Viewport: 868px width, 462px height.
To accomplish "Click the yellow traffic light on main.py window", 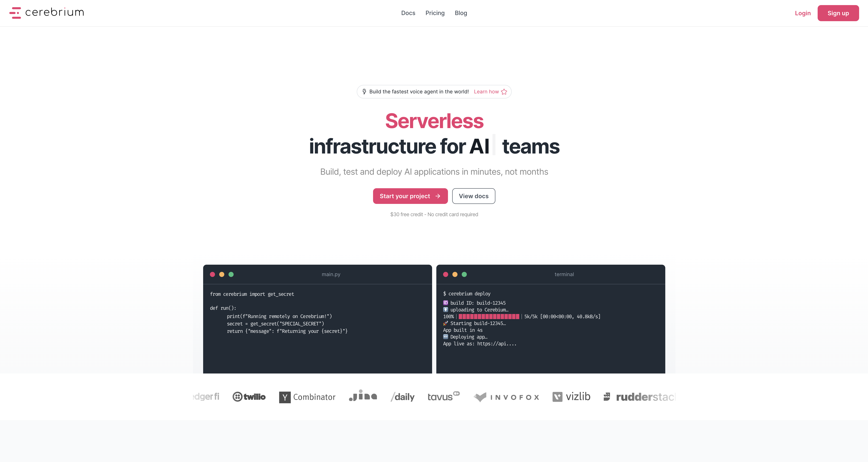I will coord(222,274).
